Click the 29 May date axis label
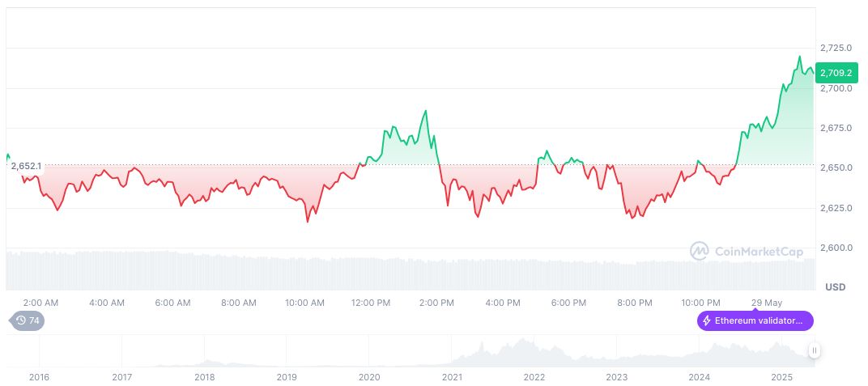868x386 pixels. 767,303
